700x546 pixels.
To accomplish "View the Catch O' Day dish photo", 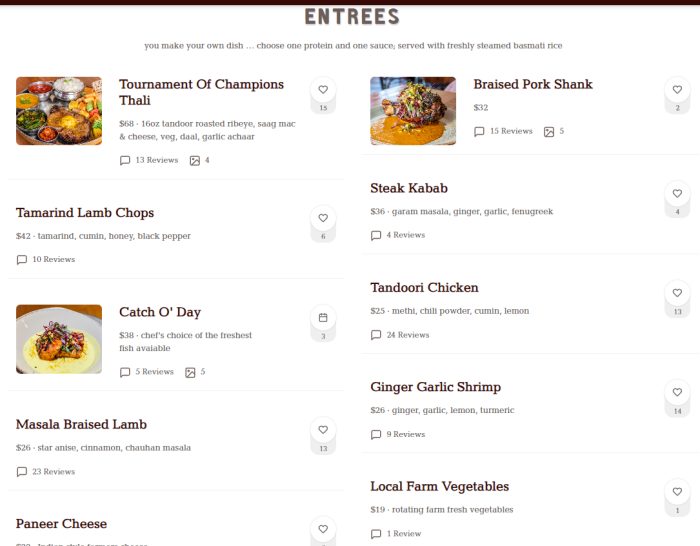I will click(59, 339).
